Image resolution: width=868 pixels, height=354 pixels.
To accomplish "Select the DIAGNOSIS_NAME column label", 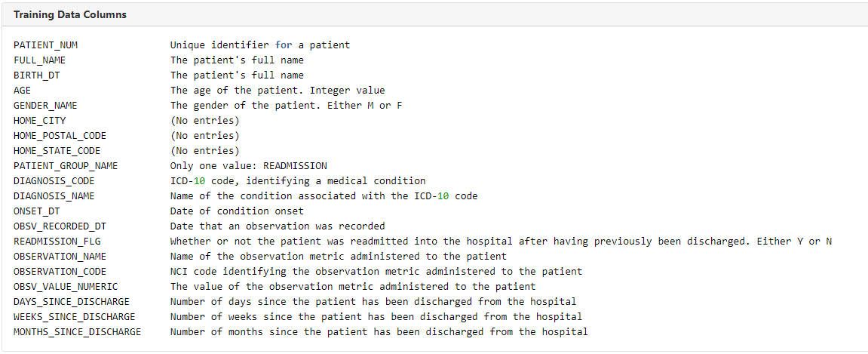I will coord(54,196).
